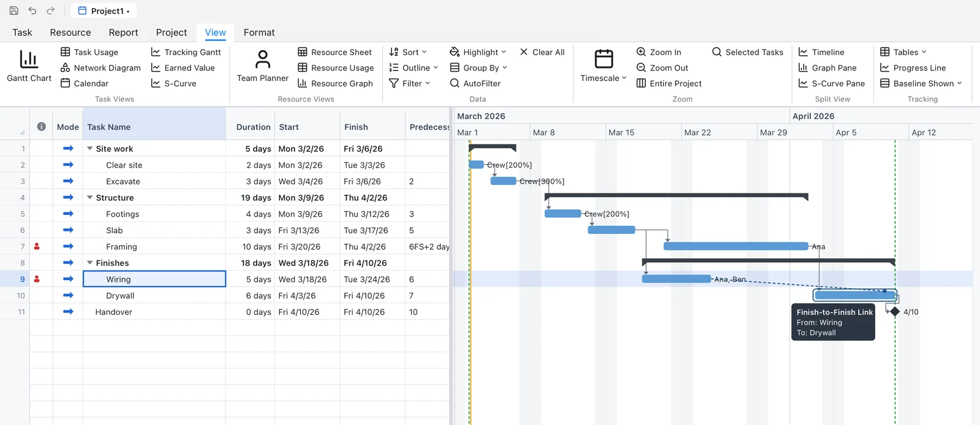The image size is (980, 425).
Task: Select row number 5 header
Action: pyautogui.click(x=15, y=214)
